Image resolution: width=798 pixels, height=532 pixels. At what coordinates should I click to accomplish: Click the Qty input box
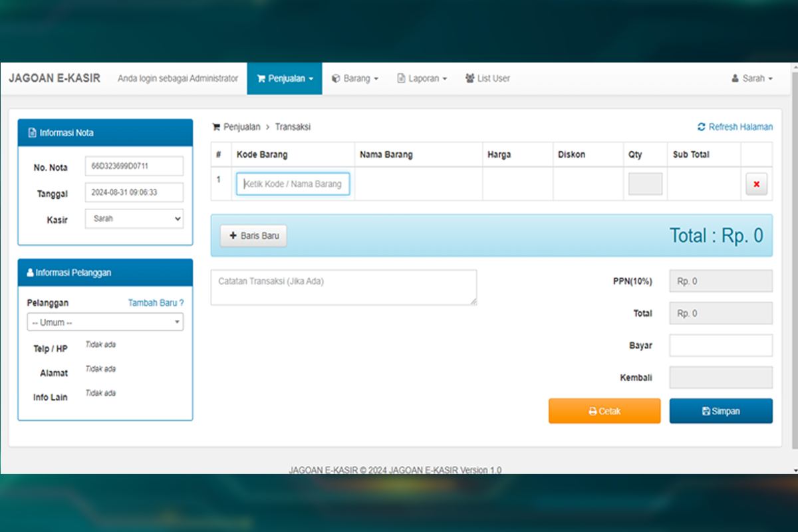tap(645, 184)
